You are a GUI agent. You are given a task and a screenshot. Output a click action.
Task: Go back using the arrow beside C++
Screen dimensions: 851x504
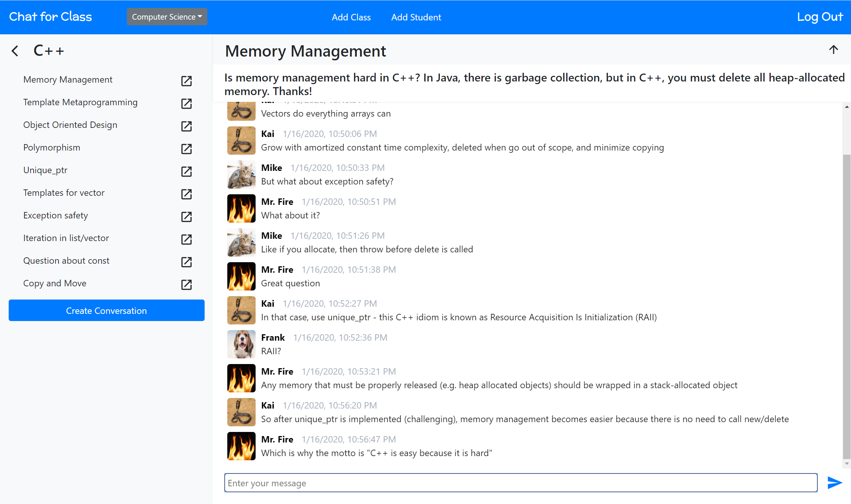pos(15,51)
